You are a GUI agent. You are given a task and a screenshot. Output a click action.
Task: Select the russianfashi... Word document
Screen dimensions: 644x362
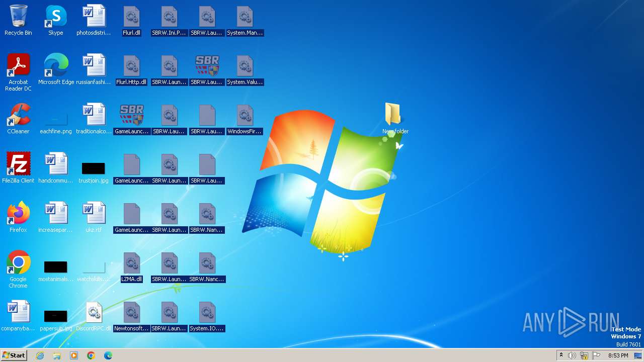94,69
